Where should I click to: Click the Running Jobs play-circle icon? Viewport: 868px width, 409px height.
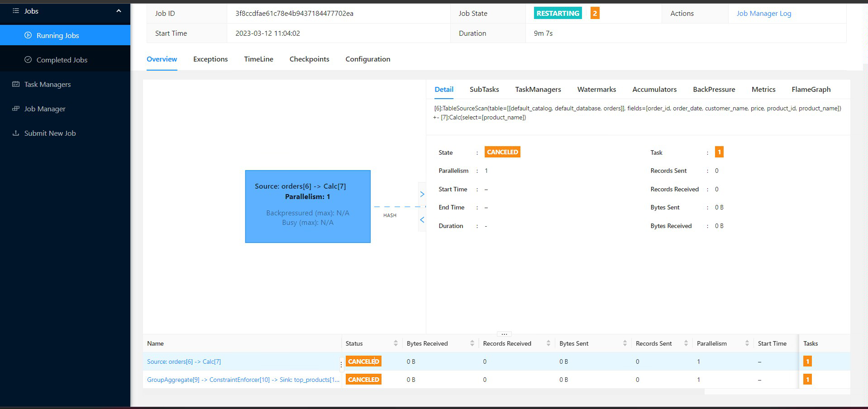pyautogui.click(x=28, y=35)
